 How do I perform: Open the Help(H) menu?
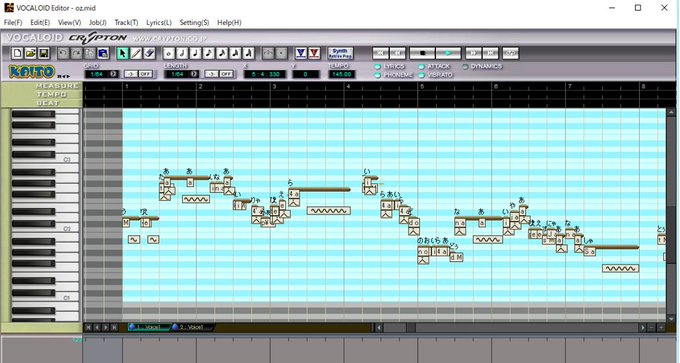coord(229,22)
